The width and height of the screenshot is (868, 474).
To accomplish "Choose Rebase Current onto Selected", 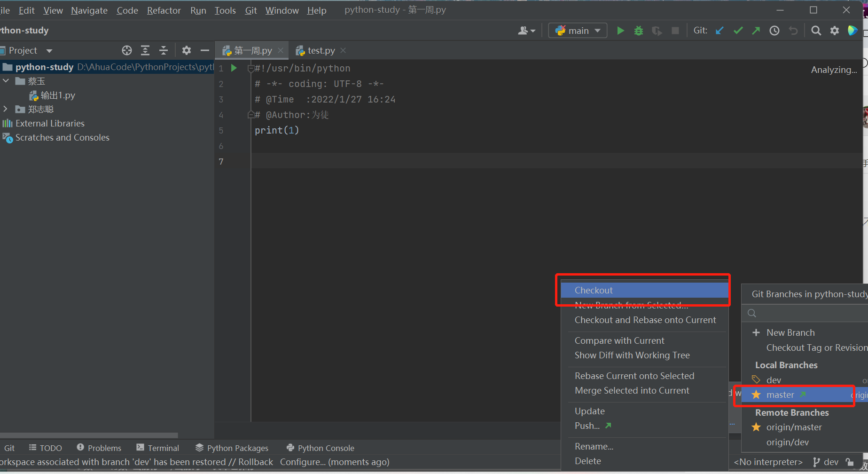I will tap(644, 376).
